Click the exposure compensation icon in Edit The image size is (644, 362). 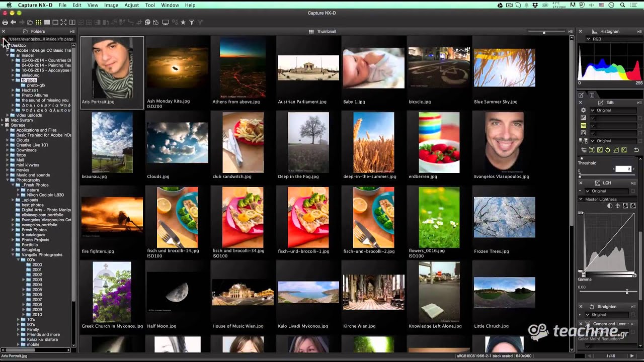tap(583, 118)
